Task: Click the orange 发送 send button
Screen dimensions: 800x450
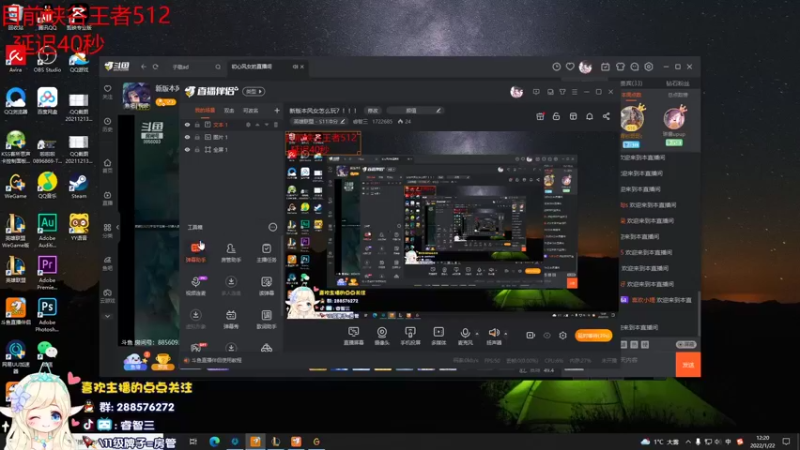Action: [x=688, y=365]
